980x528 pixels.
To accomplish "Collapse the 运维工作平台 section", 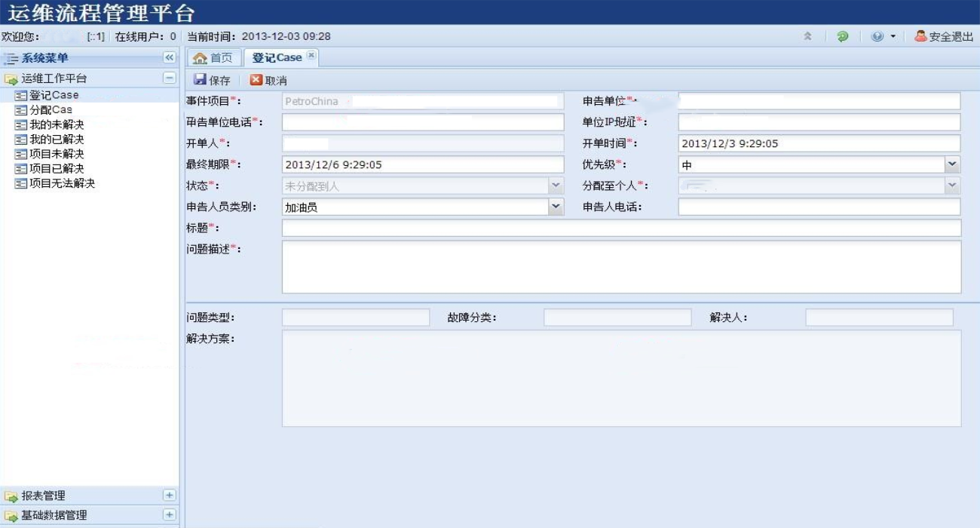I will (170, 78).
